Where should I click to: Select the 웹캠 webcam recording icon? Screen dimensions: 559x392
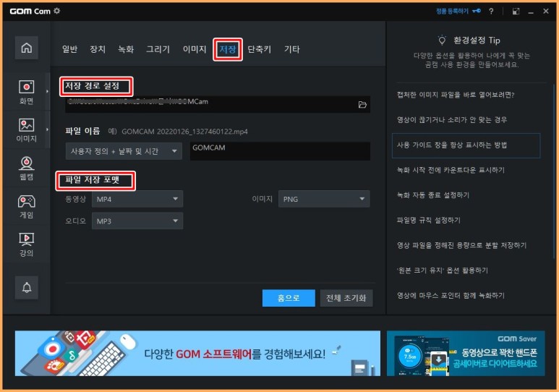point(26,169)
